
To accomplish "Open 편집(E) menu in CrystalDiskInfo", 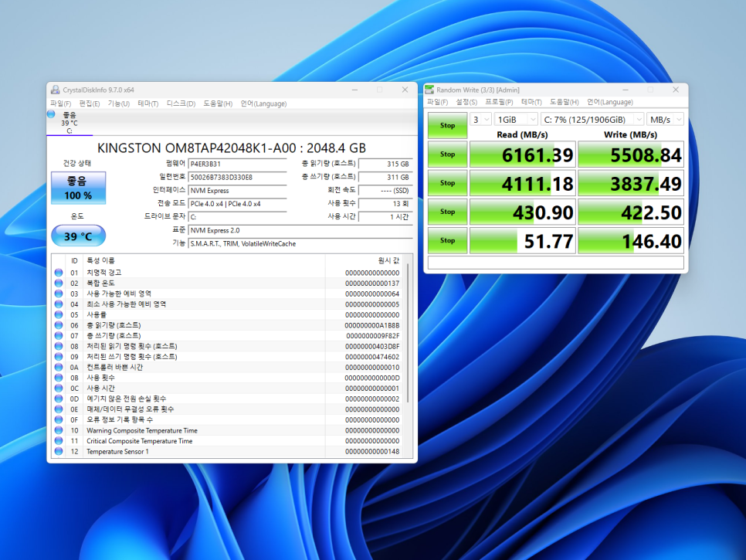I will (x=90, y=104).
